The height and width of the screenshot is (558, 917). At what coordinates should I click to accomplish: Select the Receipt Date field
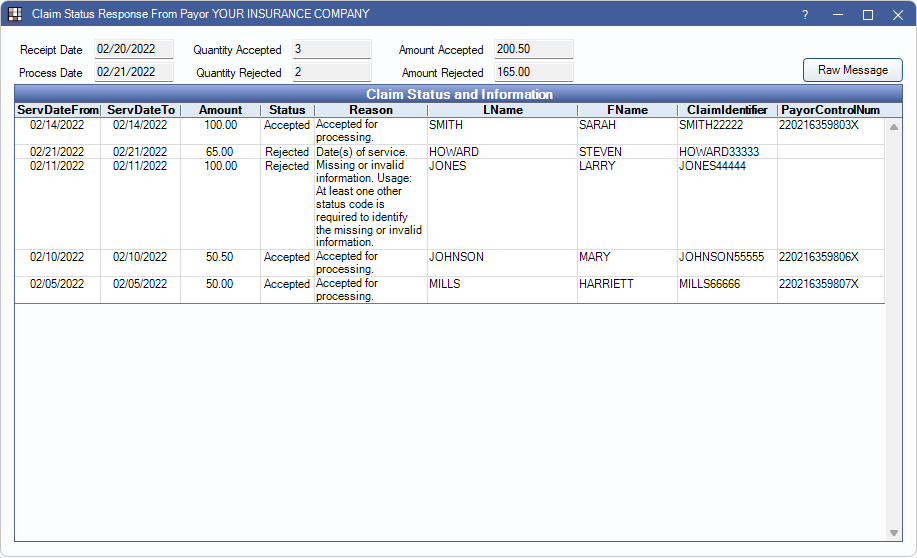(133, 49)
